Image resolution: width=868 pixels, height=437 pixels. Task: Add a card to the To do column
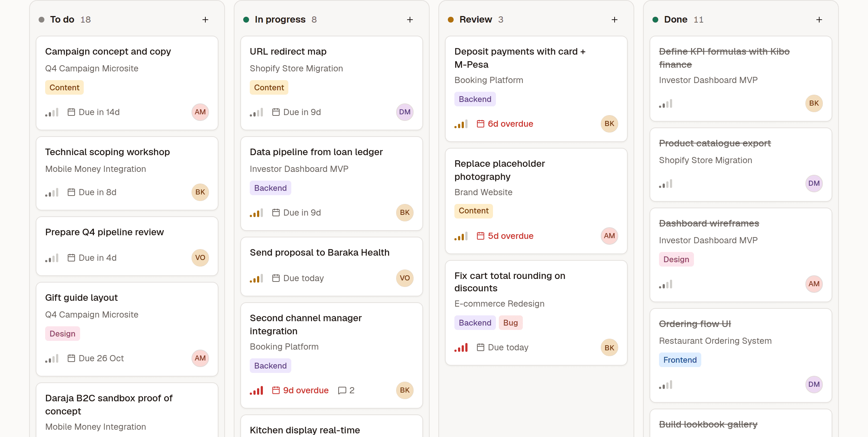click(205, 20)
